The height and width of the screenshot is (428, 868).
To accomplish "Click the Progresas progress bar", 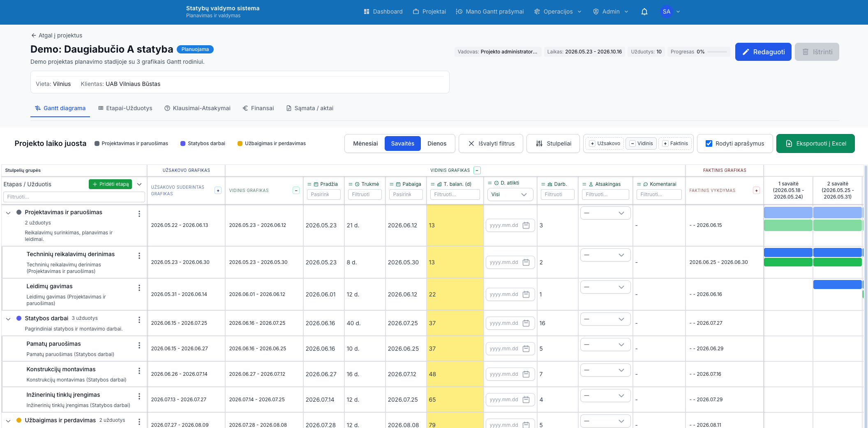I will pos(717,52).
